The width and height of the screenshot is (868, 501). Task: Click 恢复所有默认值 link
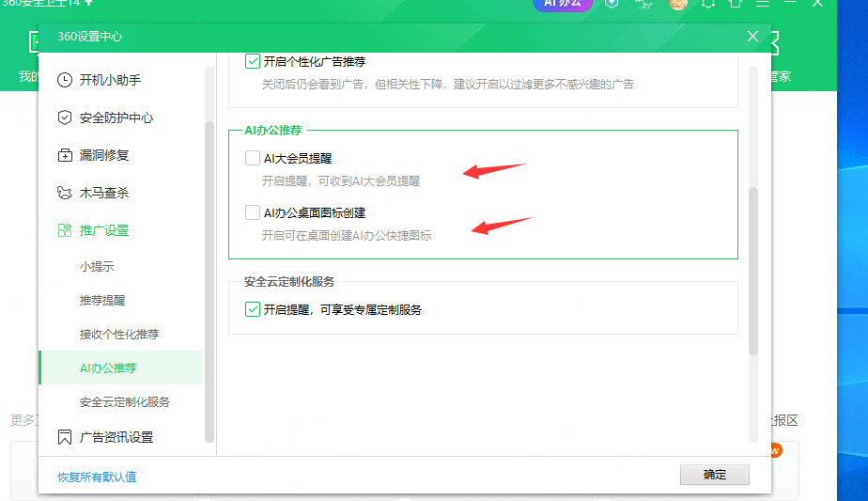pyautogui.click(x=97, y=477)
